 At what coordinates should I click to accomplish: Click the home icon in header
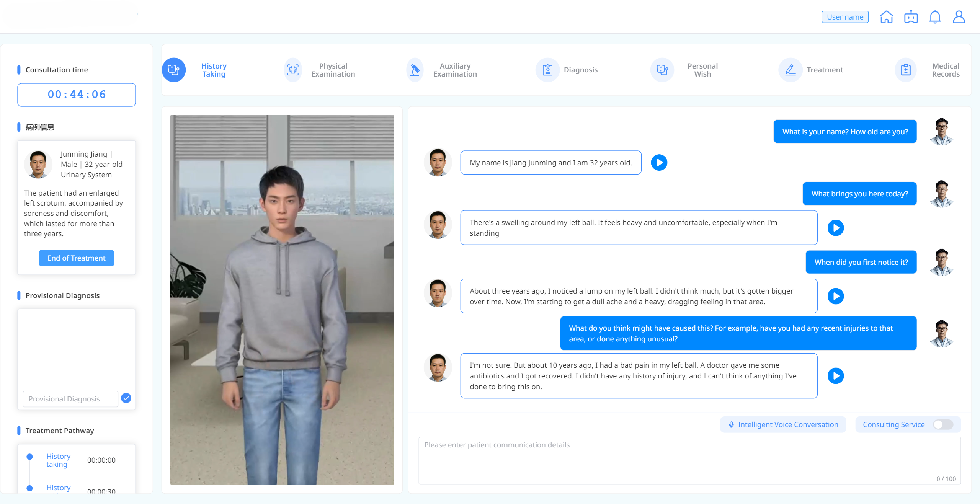click(886, 17)
